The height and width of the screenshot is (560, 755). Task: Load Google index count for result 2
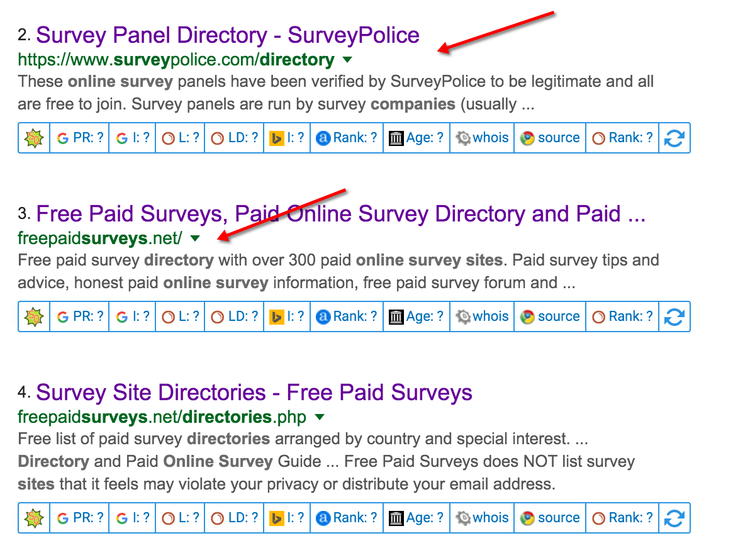(x=132, y=138)
